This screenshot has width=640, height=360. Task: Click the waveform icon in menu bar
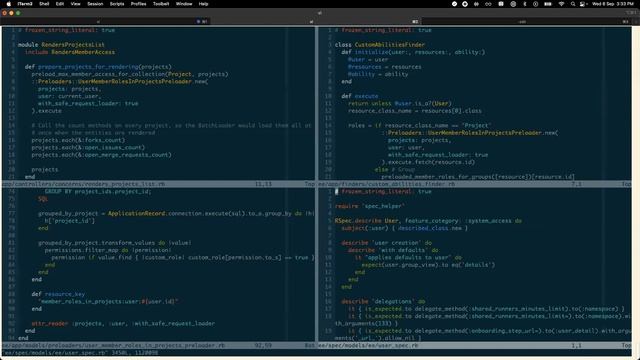[x=476, y=4]
